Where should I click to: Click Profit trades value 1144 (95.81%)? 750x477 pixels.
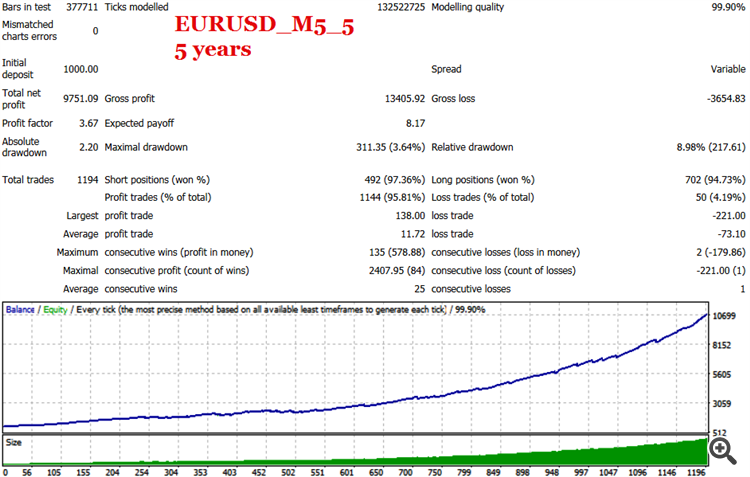392,197
